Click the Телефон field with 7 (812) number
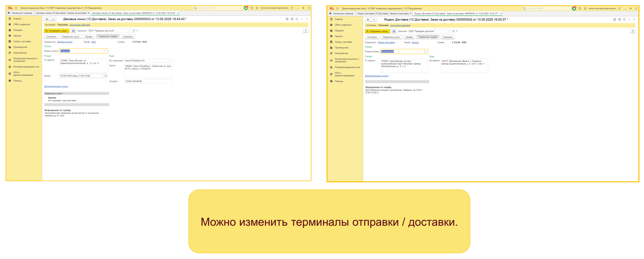The width and height of the screenshot is (644, 259). click(148, 81)
